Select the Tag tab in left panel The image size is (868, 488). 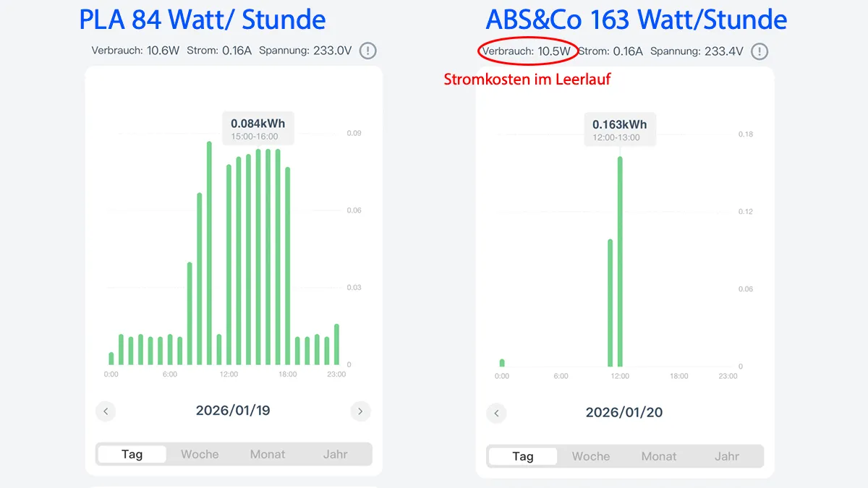coord(132,454)
